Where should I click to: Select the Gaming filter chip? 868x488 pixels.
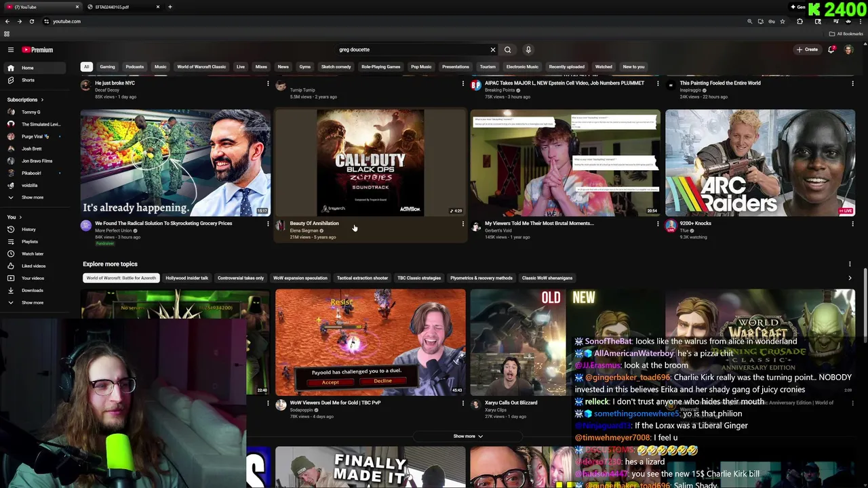click(x=107, y=66)
